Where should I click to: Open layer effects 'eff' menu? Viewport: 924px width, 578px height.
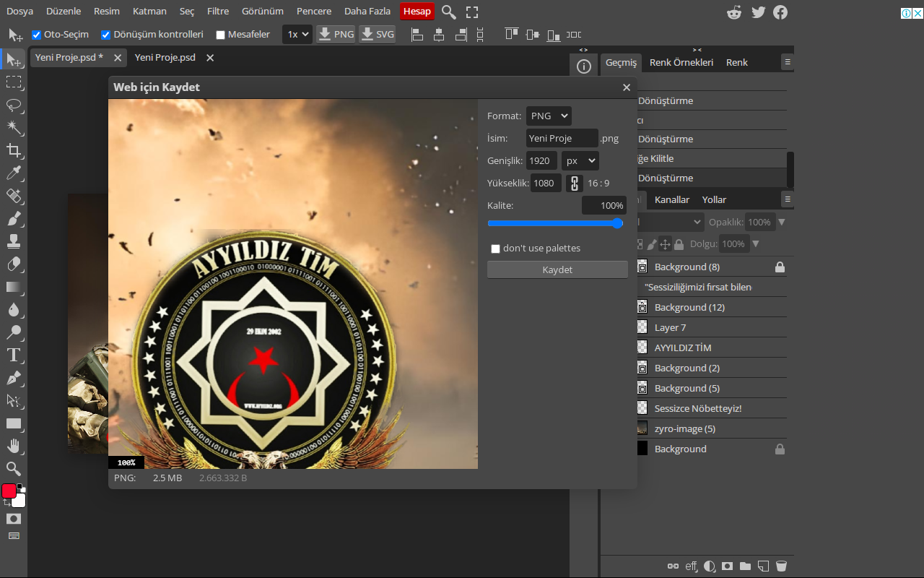click(x=692, y=566)
